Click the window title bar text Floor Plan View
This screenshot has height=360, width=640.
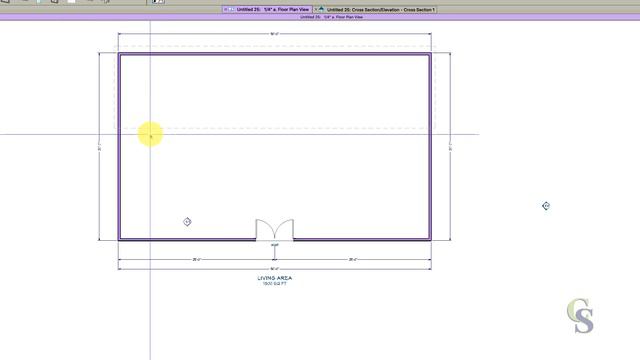(x=331, y=17)
